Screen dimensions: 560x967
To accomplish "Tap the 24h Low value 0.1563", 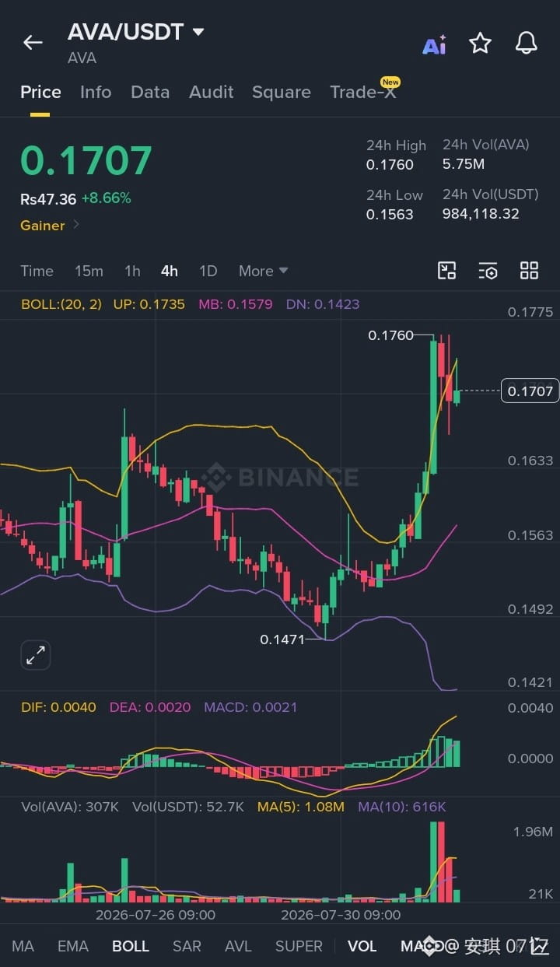I will click(390, 214).
